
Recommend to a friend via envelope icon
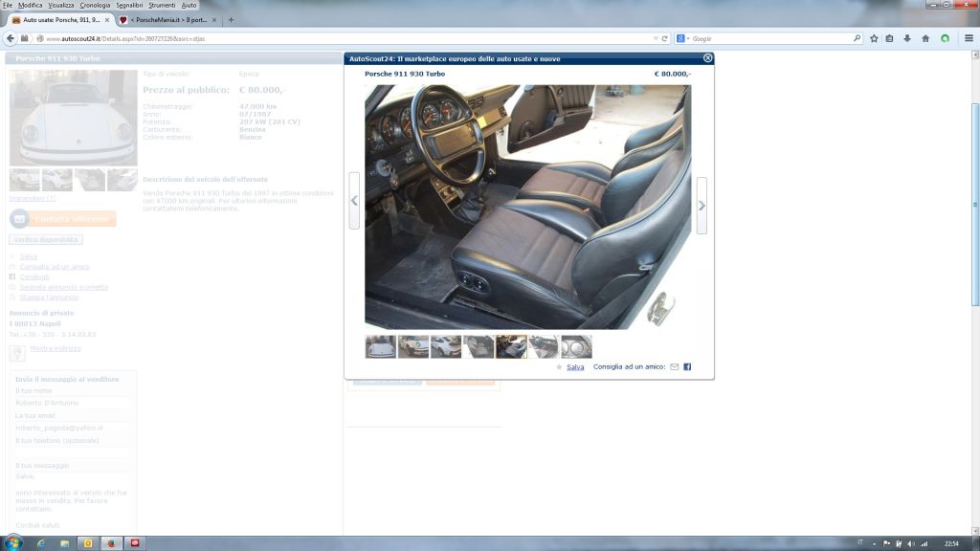point(675,366)
